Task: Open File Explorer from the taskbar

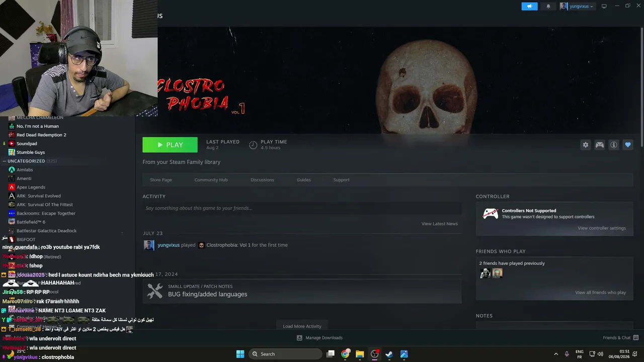Action: pos(360,354)
